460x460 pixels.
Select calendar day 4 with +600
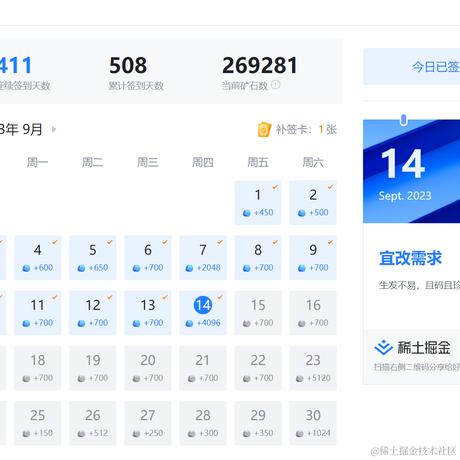pyautogui.click(x=38, y=258)
